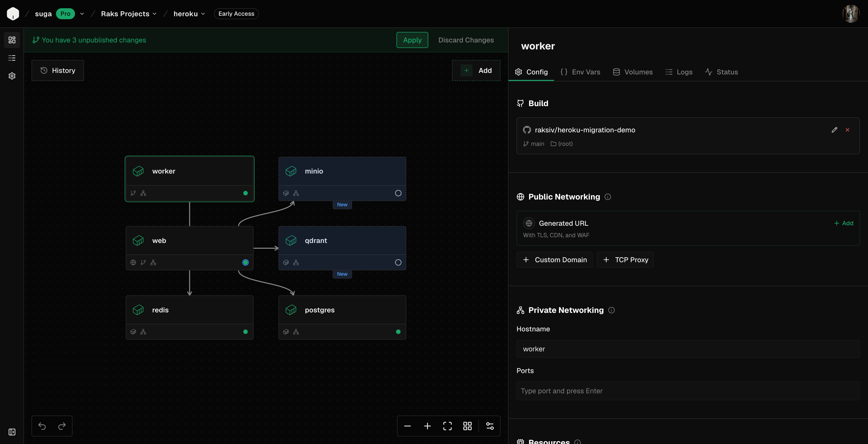Select the qdrant node card
The width and height of the screenshot is (868, 444).
342,248
